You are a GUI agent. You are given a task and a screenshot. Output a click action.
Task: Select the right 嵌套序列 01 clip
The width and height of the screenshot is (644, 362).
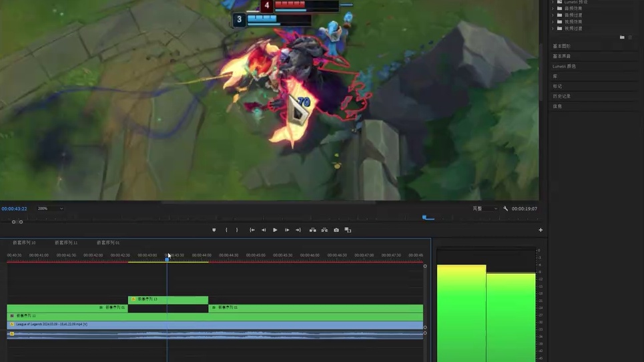click(x=316, y=308)
